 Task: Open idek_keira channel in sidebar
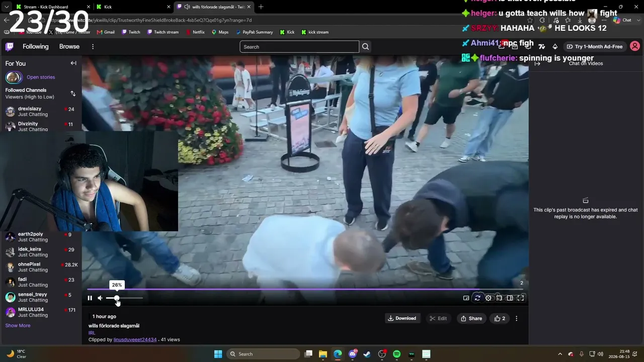pyautogui.click(x=40, y=252)
